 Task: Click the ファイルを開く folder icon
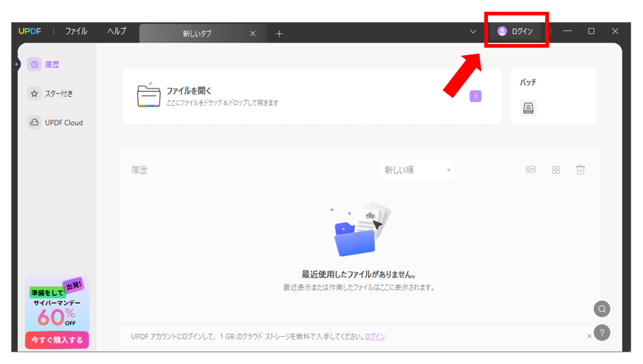click(148, 95)
